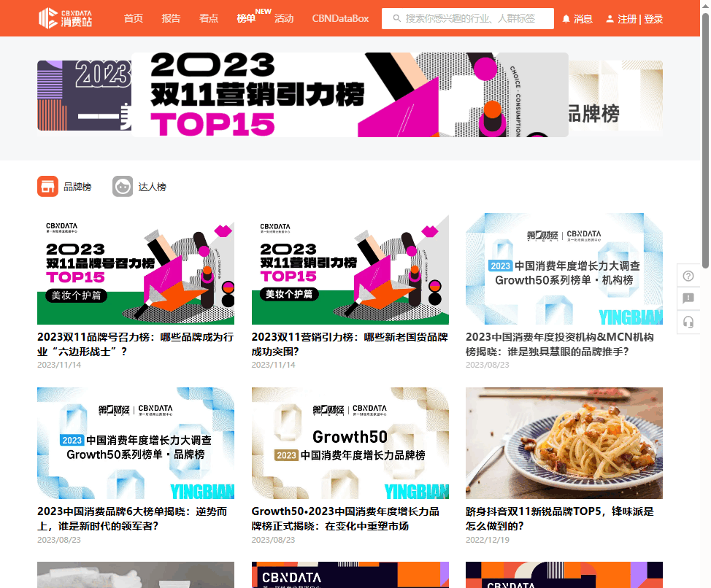
Task: Click the Growth50·2023中国消费年度增长力品牌榜 headline
Action: click(x=345, y=519)
